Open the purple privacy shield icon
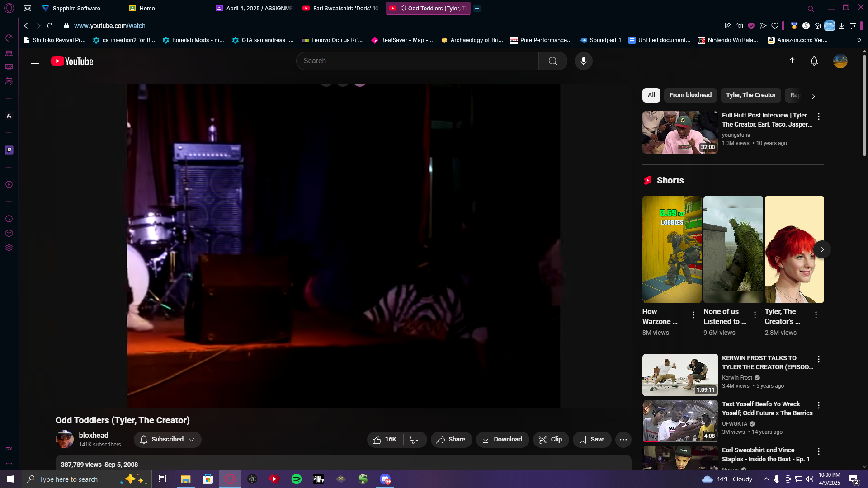The width and height of the screenshot is (868, 488). (x=751, y=26)
